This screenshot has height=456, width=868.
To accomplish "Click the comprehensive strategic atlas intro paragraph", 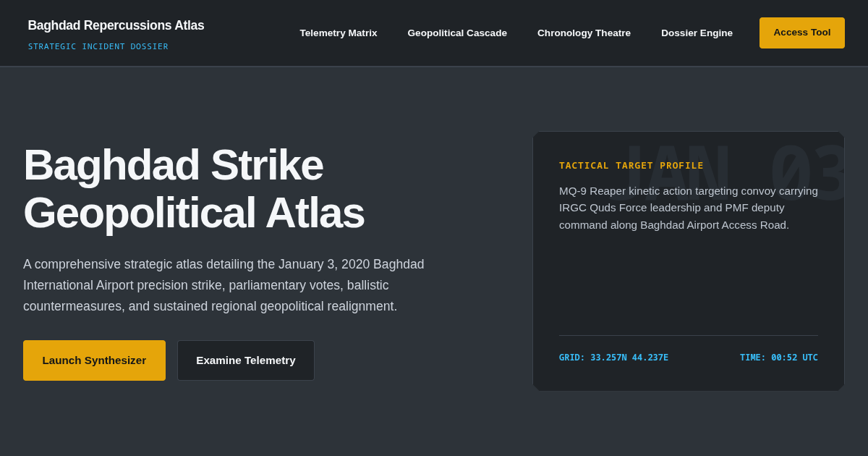I will [224, 285].
